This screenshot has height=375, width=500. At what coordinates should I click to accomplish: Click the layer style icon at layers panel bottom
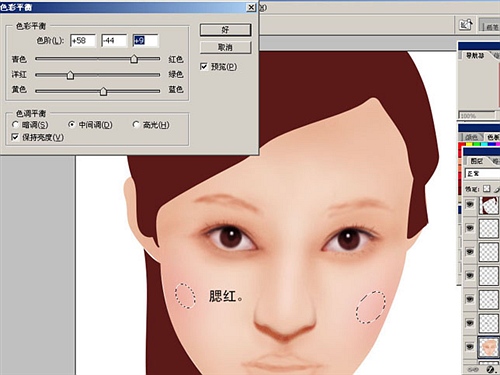(491, 369)
